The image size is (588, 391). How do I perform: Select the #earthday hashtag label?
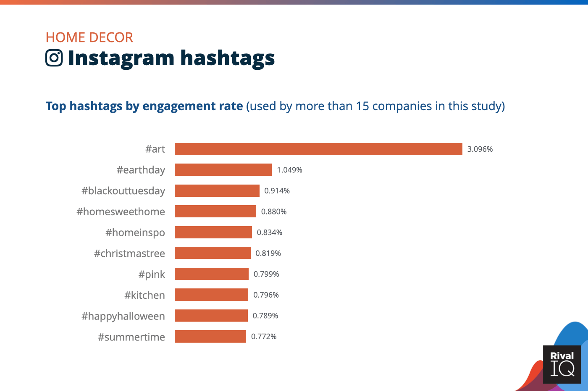pos(141,170)
